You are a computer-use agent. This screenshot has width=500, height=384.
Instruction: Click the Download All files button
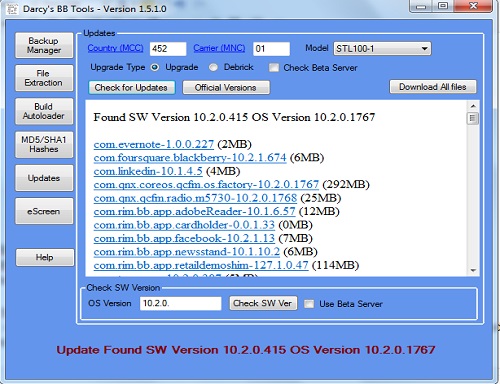(433, 87)
